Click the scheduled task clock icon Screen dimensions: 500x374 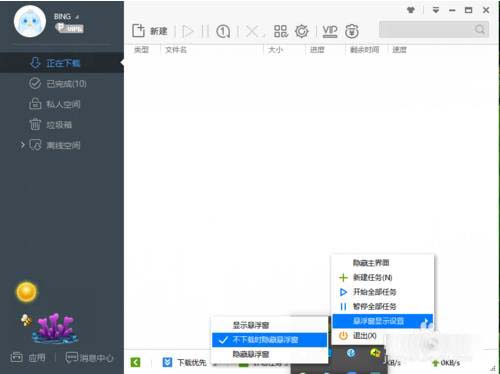coord(223,31)
